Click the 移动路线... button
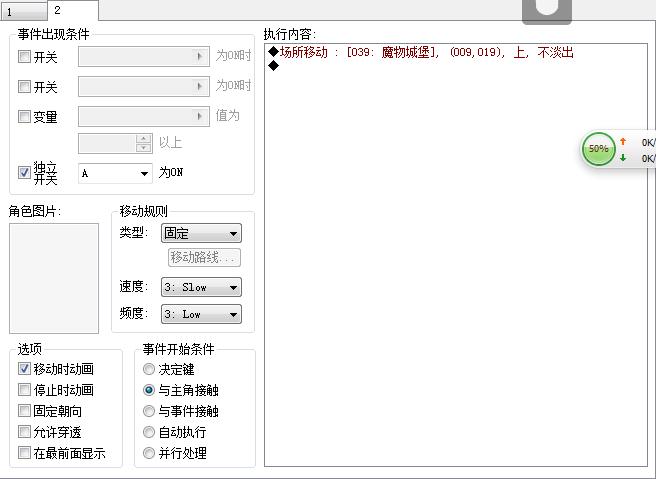The height and width of the screenshot is (479, 656). [x=204, y=257]
